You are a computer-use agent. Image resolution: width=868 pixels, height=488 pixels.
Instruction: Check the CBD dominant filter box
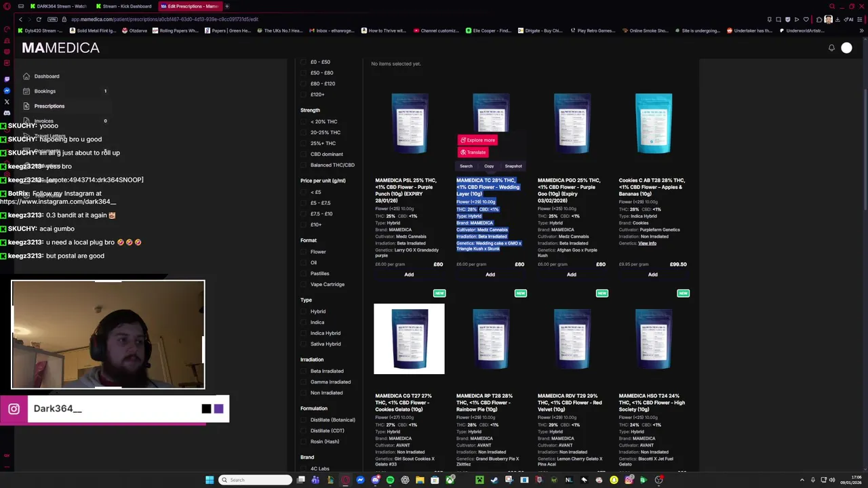point(304,154)
